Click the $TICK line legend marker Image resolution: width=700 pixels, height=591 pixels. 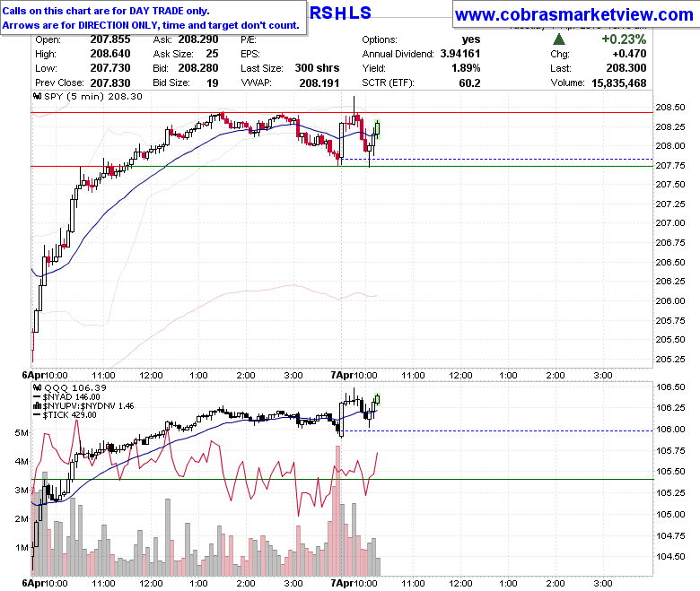[37, 415]
